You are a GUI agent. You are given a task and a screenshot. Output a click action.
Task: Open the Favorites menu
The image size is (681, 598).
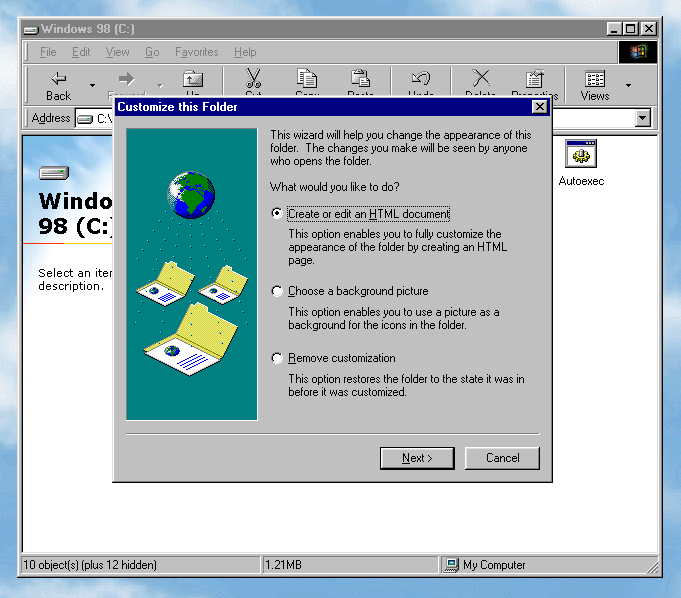tap(197, 52)
